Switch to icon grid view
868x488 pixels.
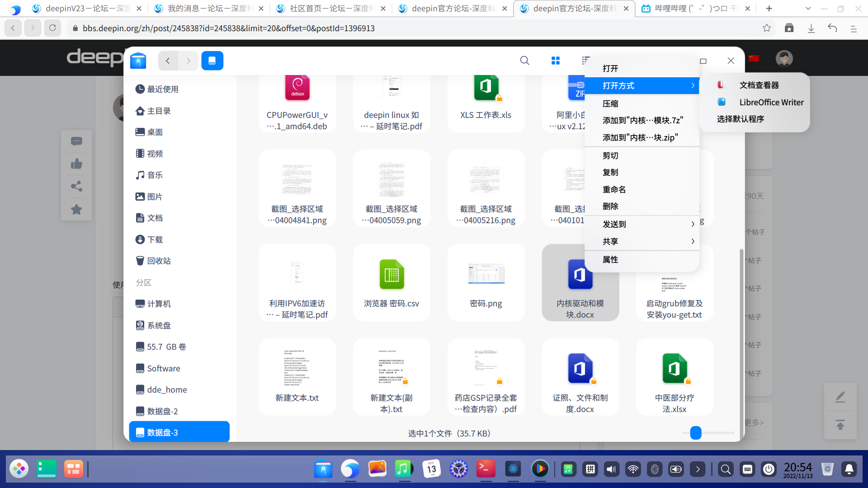556,61
